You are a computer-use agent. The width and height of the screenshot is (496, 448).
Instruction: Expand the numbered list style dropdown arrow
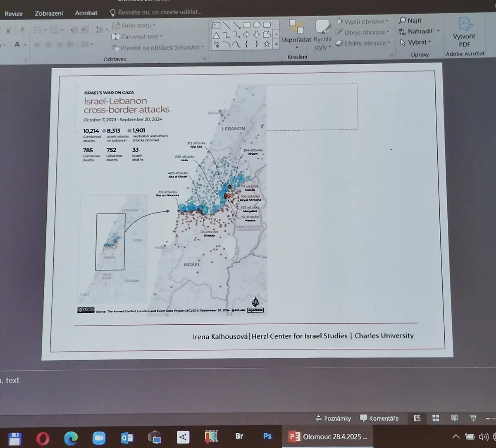click(x=62, y=30)
